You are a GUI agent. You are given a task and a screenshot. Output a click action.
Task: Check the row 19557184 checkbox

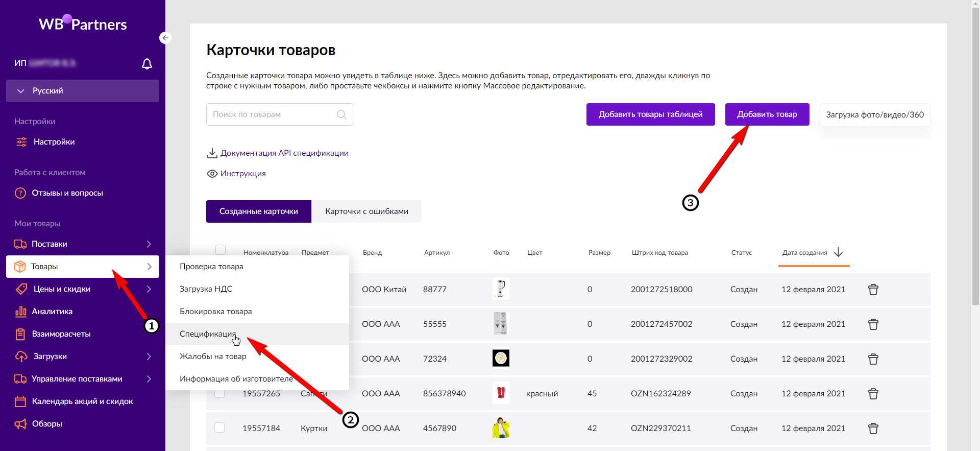pos(219,428)
